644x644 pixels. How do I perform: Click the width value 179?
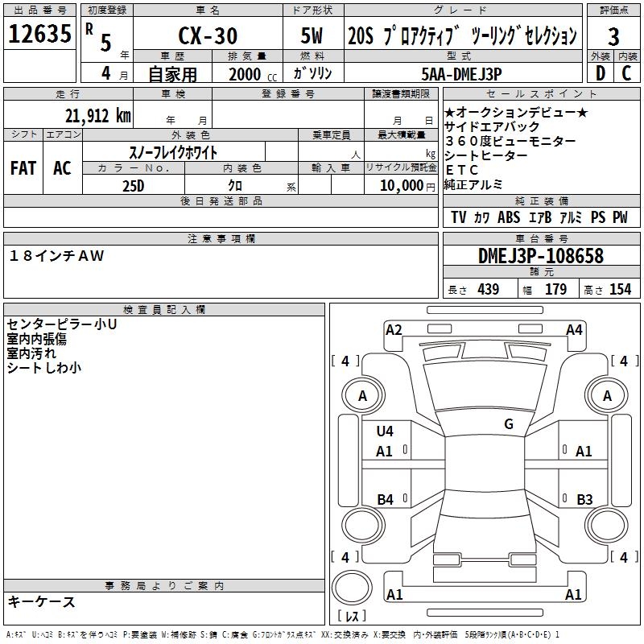[555, 290]
